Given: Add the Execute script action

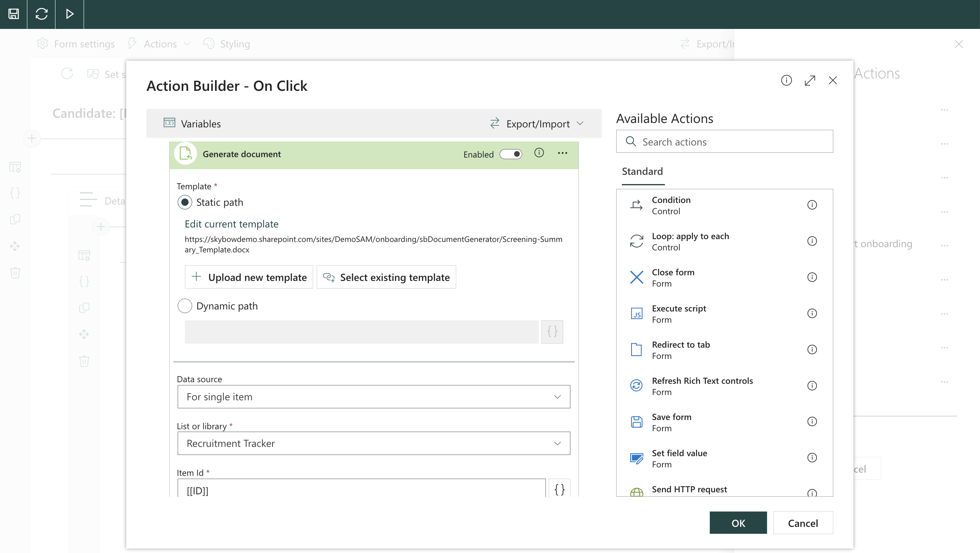Looking at the screenshot, I should pos(724,314).
